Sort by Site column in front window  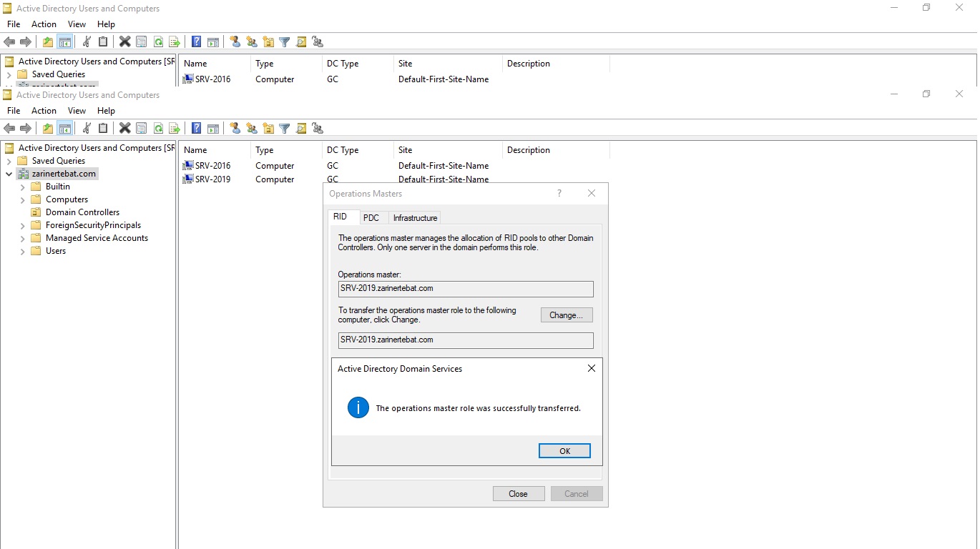pyautogui.click(x=448, y=150)
